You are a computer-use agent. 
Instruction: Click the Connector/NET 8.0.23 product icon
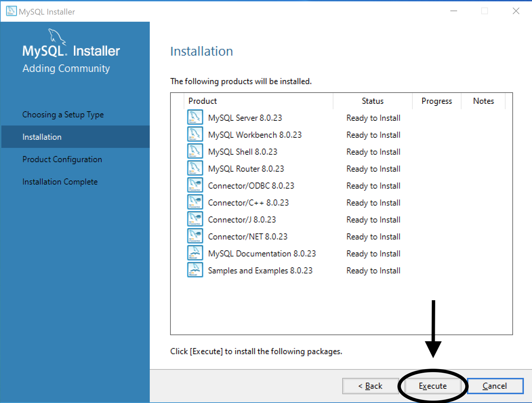point(195,236)
